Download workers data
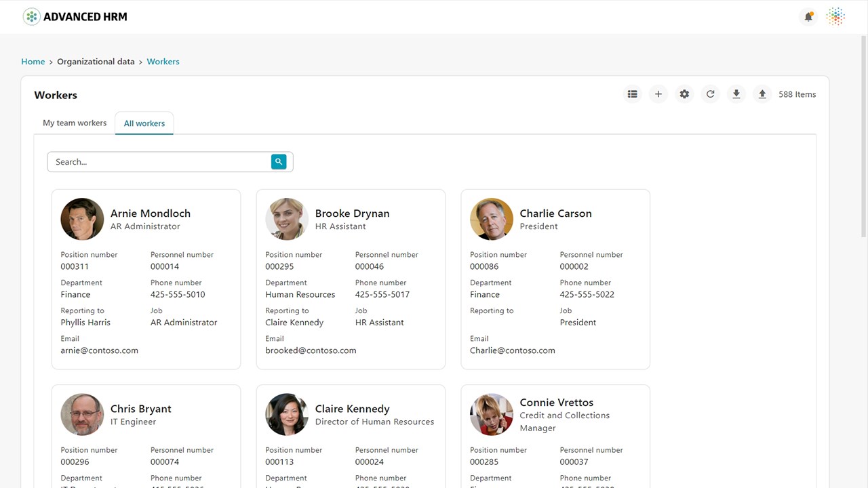Screen dimensions: 868x488 tap(736, 94)
